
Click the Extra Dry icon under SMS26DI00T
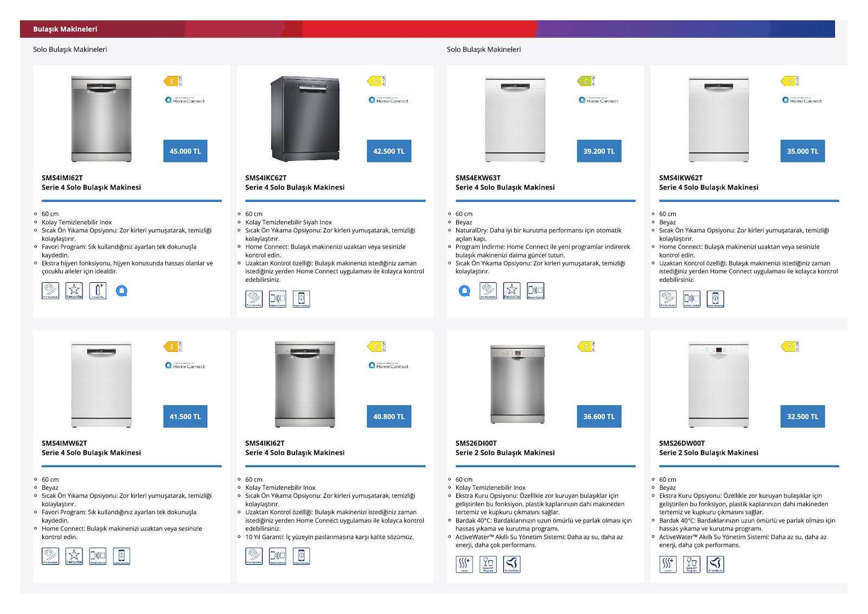464,565
